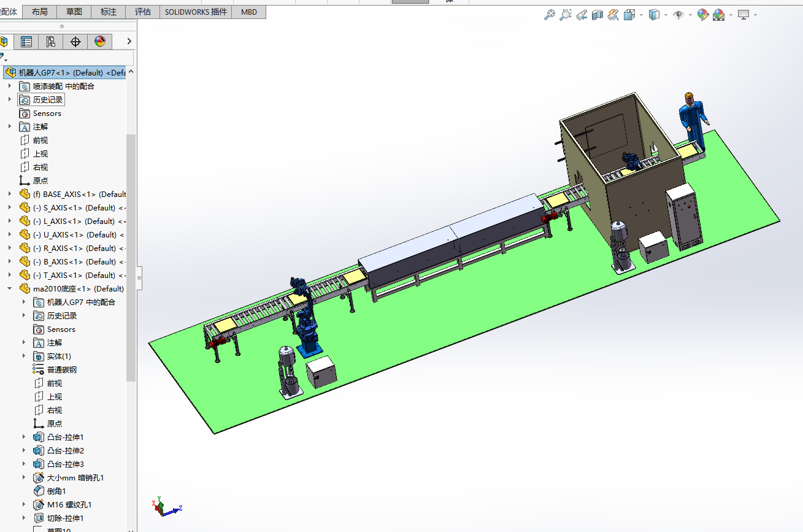This screenshot has width=803, height=532.
Task: Open Apply Scene dropdown arrow
Action: [x=731, y=15]
